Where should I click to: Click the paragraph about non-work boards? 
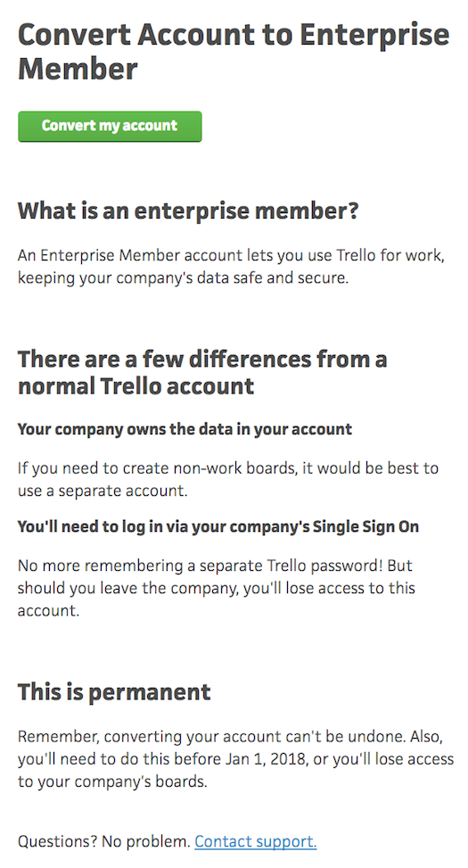[x=228, y=479]
